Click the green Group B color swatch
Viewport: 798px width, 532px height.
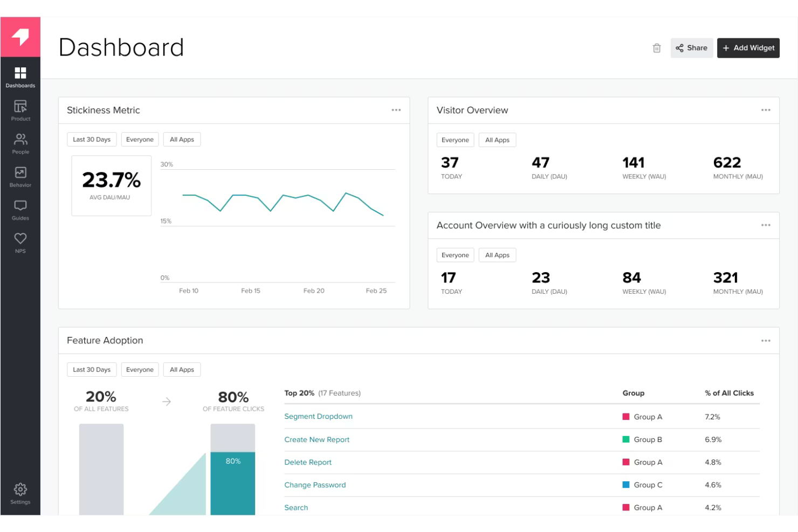(x=625, y=439)
